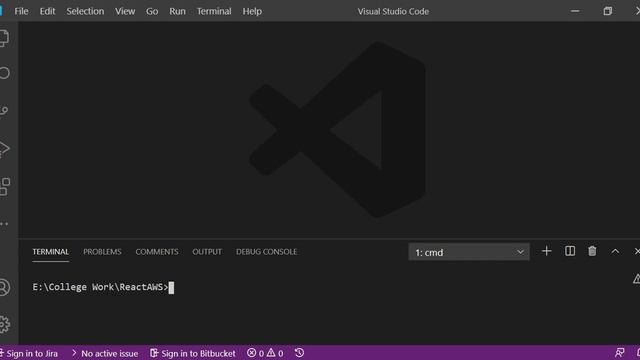Switch to the TERMINAL panel tab
640x360 pixels.
[51, 252]
